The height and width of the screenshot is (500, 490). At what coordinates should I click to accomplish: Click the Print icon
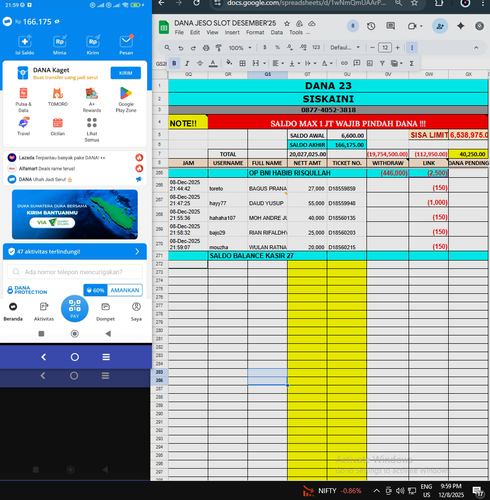pyautogui.click(x=206, y=48)
